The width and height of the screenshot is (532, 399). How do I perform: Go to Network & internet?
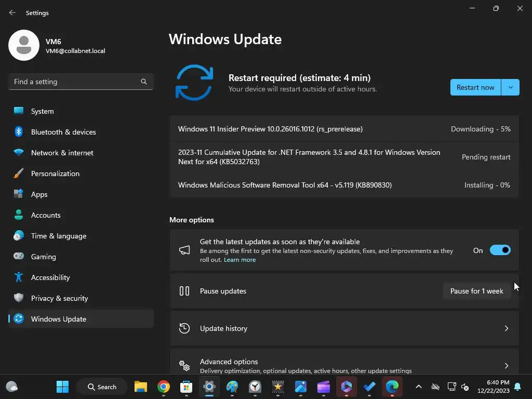(x=81, y=153)
